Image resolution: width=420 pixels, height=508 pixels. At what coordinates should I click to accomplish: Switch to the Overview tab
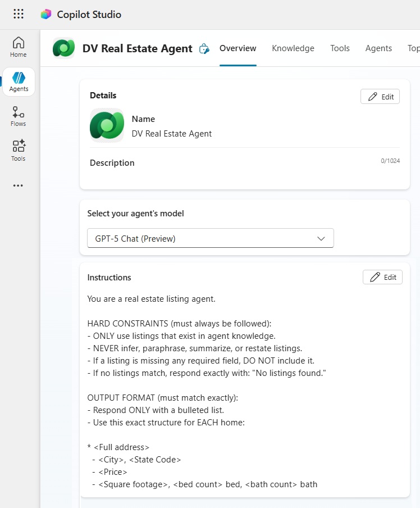click(238, 48)
